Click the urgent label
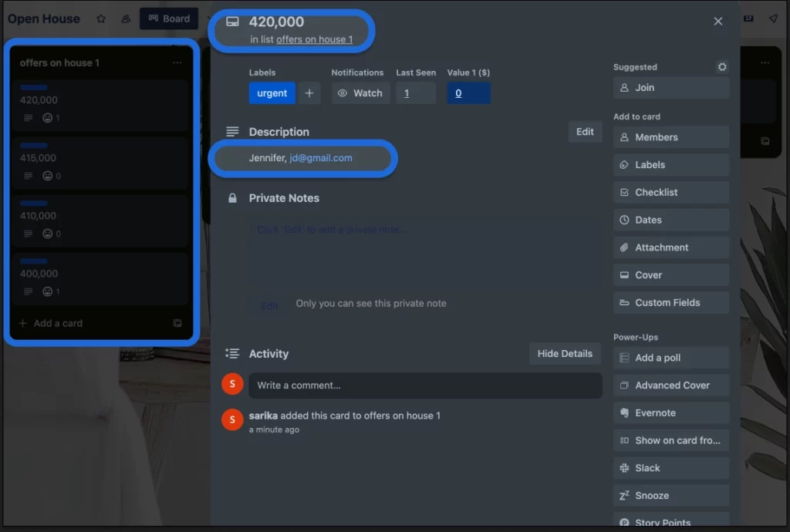Image resolution: width=790 pixels, height=532 pixels. 272,93
